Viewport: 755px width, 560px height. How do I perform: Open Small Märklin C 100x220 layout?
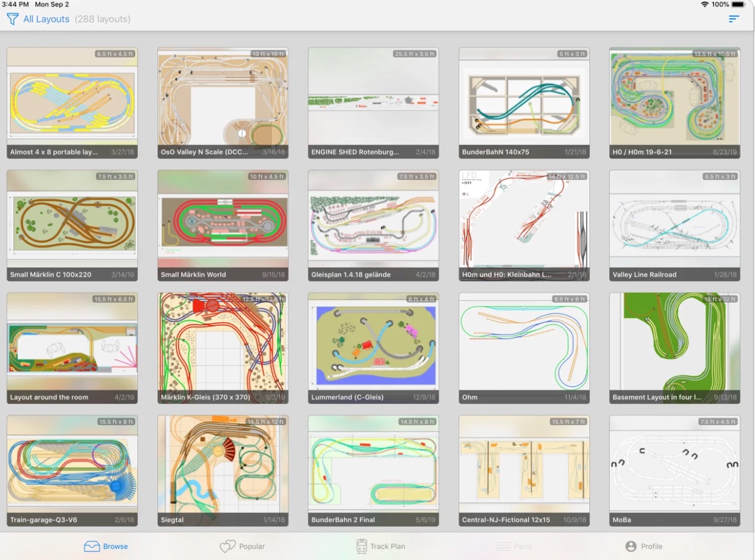coord(72,226)
